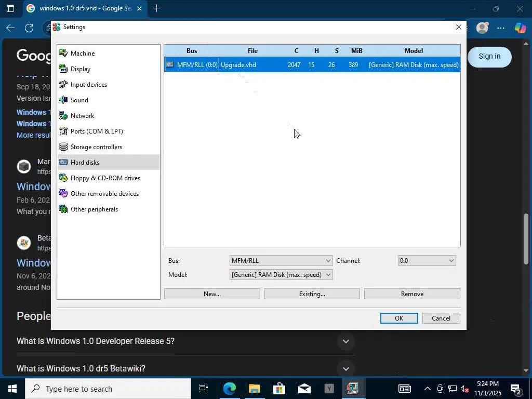
Task: Open Edge settings and more menu
Action: (x=501, y=28)
